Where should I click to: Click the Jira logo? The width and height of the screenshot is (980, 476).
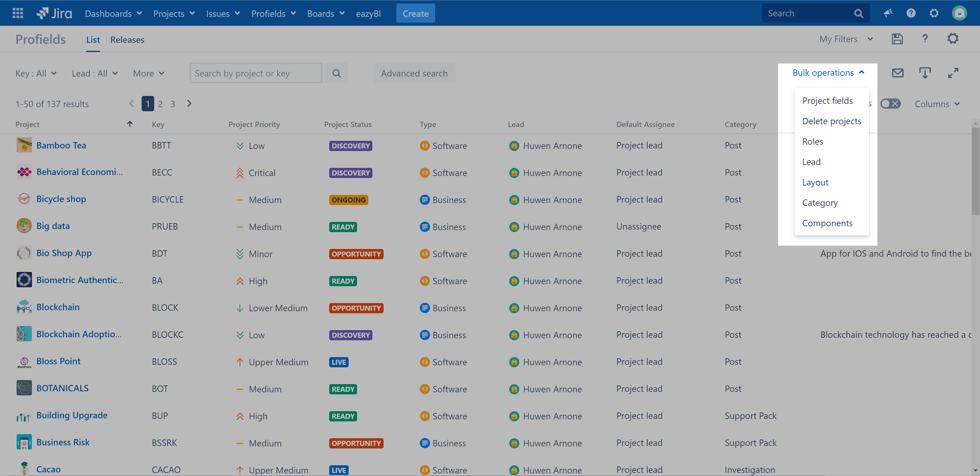point(54,12)
